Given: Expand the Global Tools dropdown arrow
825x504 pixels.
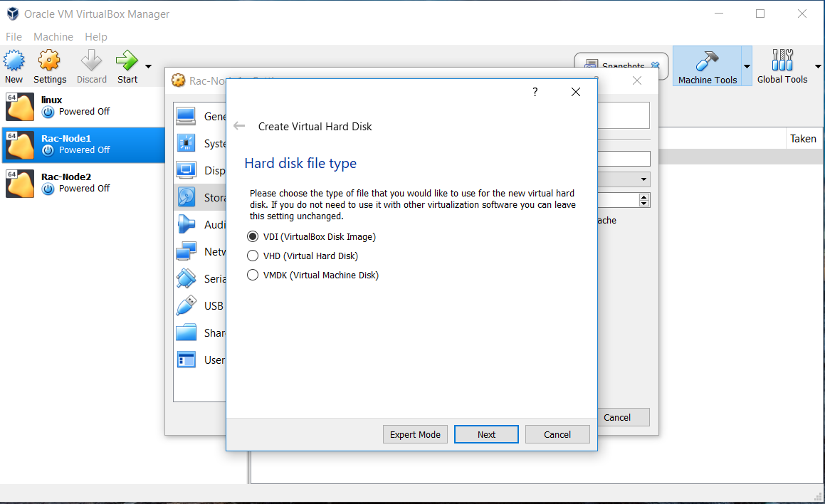Looking at the screenshot, I should 818,66.
